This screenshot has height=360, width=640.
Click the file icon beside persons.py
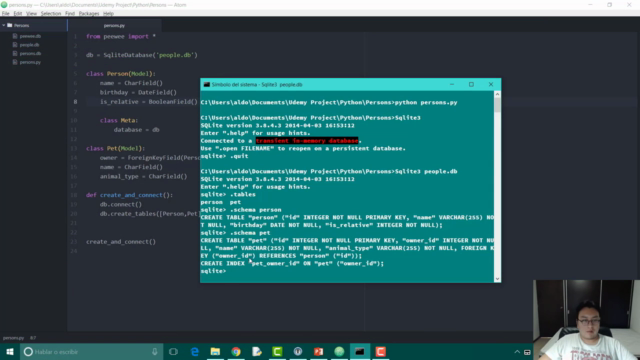tap(15, 62)
